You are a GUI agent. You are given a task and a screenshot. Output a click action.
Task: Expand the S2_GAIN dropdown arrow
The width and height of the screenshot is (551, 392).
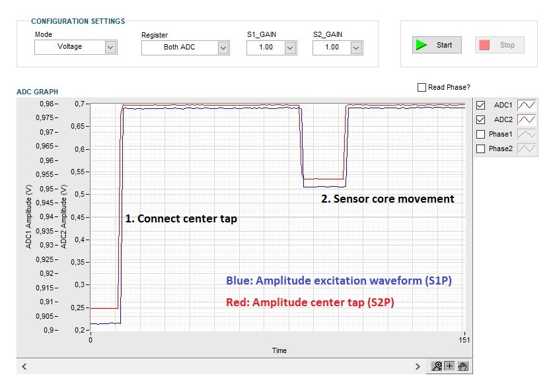tap(356, 48)
